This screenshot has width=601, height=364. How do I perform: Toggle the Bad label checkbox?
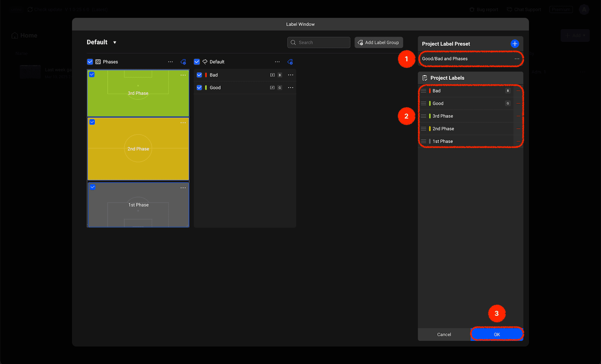199,75
